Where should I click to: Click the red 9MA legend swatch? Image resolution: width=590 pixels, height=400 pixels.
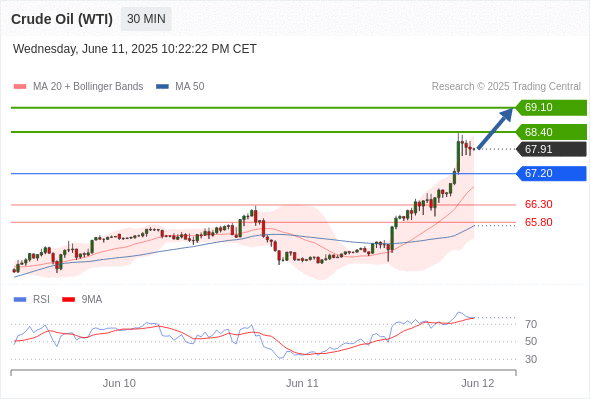[x=68, y=300]
